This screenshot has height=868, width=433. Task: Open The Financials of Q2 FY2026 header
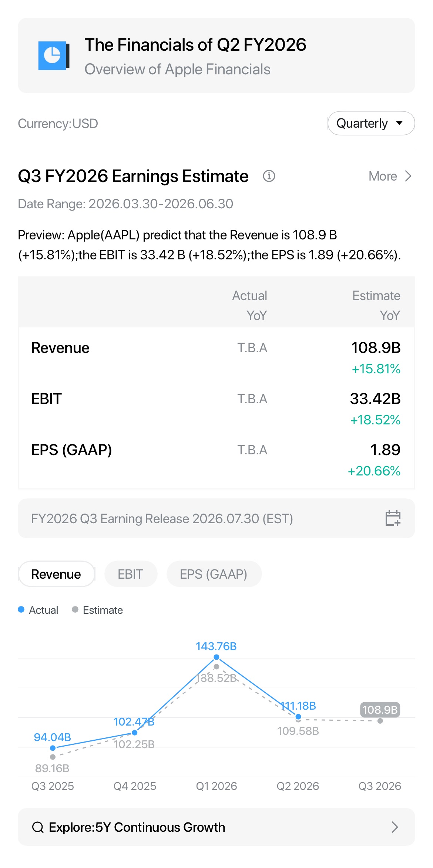(216, 55)
